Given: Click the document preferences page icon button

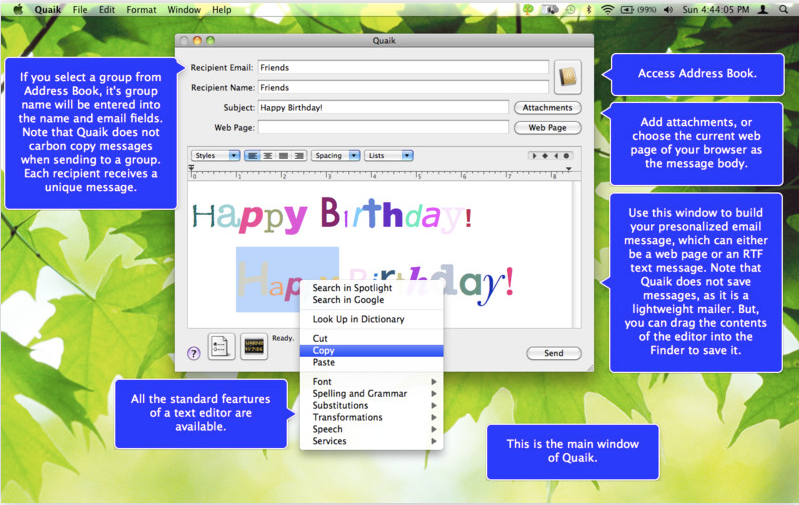Looking at the screenshot, I should point(221,347).
